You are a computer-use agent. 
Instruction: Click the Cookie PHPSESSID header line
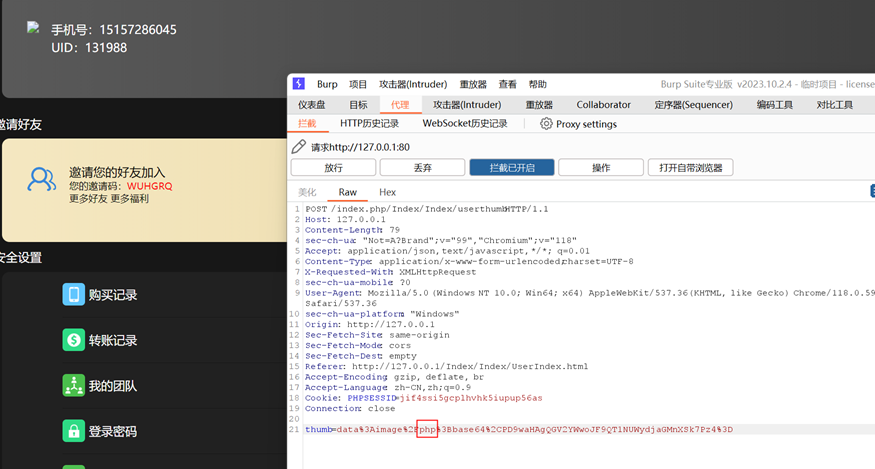(x=424, y=398)
